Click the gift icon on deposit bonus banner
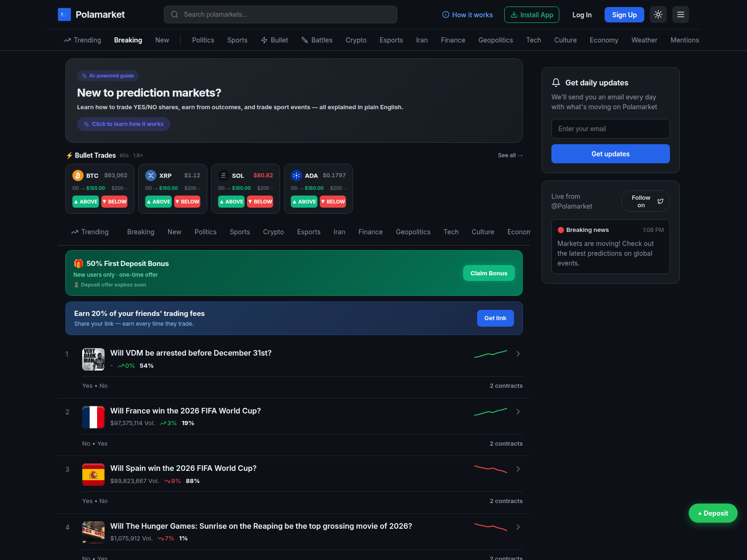Screen dimensions: 747x560 [x=78, y=264]
